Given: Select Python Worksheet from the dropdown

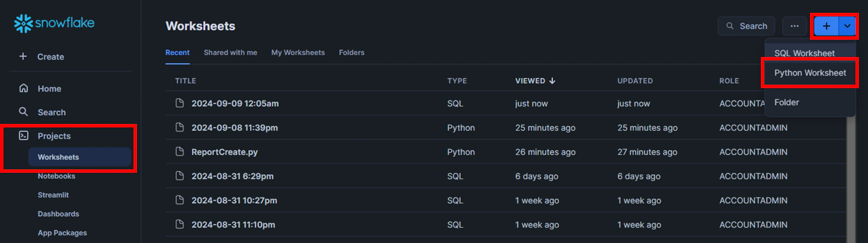Looking at the screenshot, I should click(810, 73).
